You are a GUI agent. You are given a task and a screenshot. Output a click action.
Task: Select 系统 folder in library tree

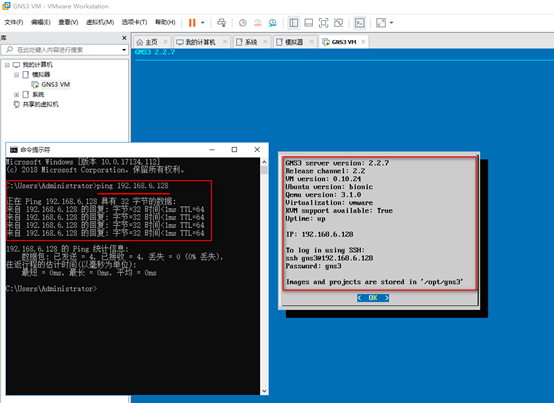[38, 94]
